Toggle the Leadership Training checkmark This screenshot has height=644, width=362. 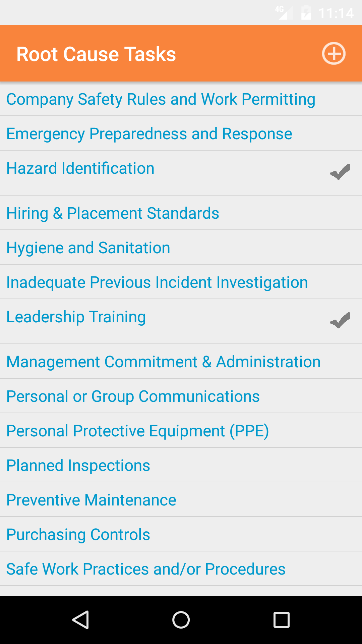[340, 320]
